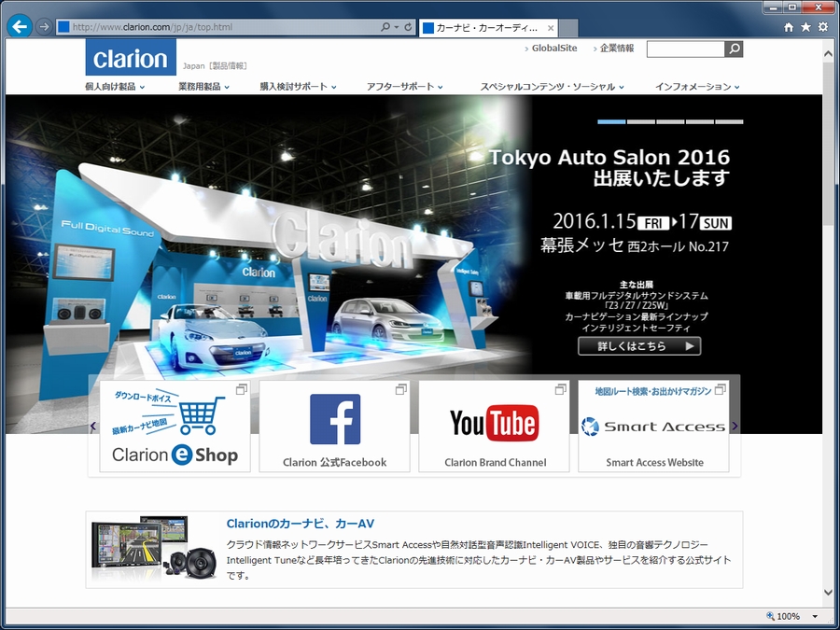Click new-window icon on e Shop tile

tap(242, 389)
